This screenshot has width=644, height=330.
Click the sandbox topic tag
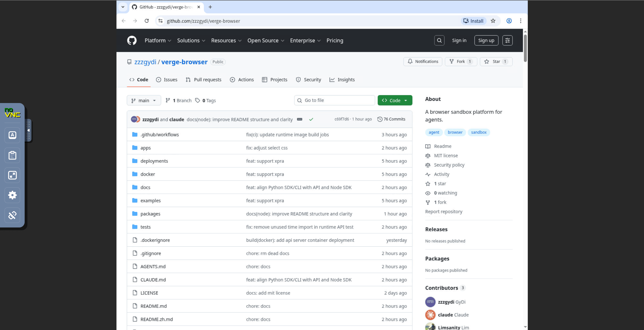[x=478, y=132]
